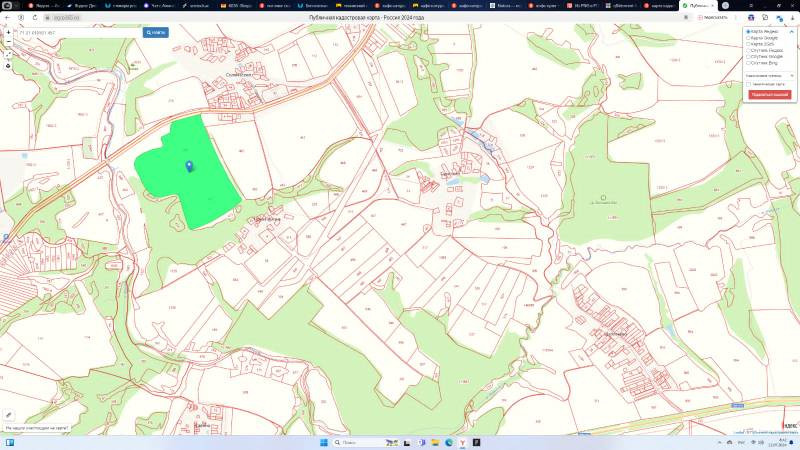Select the Спутник Bing radio option

(749, 62)
